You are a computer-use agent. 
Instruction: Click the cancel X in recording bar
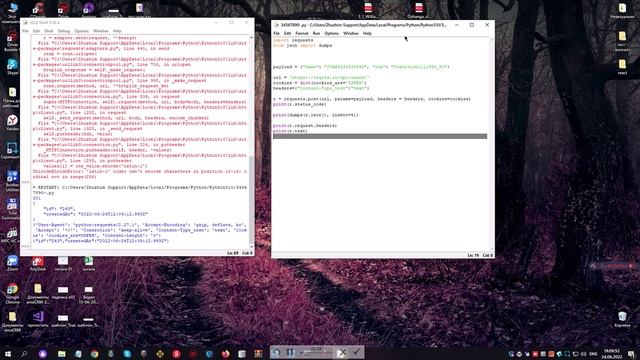(341, 352)
